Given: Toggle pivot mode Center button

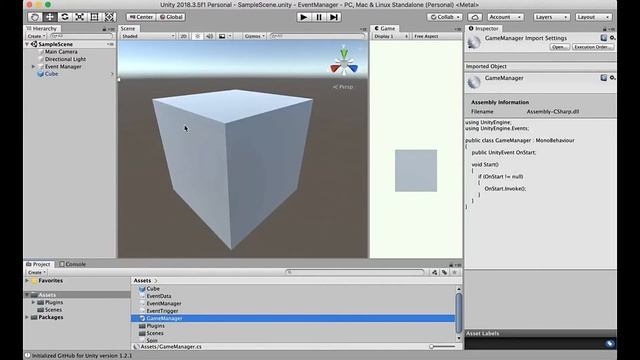Looking at the screenshot, I should tap(141, 17).
